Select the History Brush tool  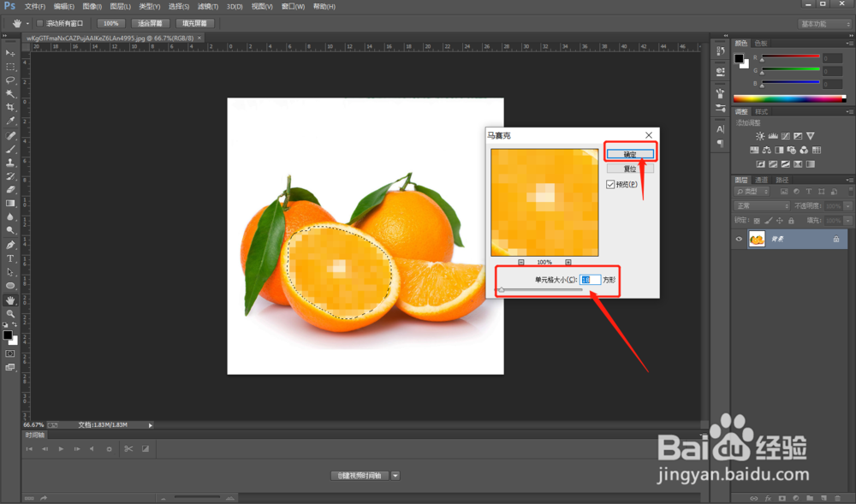point(9,176)
